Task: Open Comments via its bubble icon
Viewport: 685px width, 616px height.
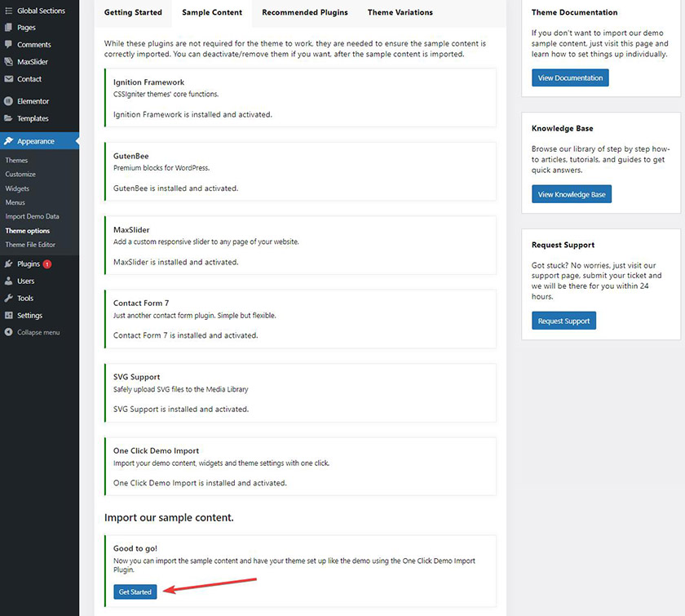Action: (8, 45)
